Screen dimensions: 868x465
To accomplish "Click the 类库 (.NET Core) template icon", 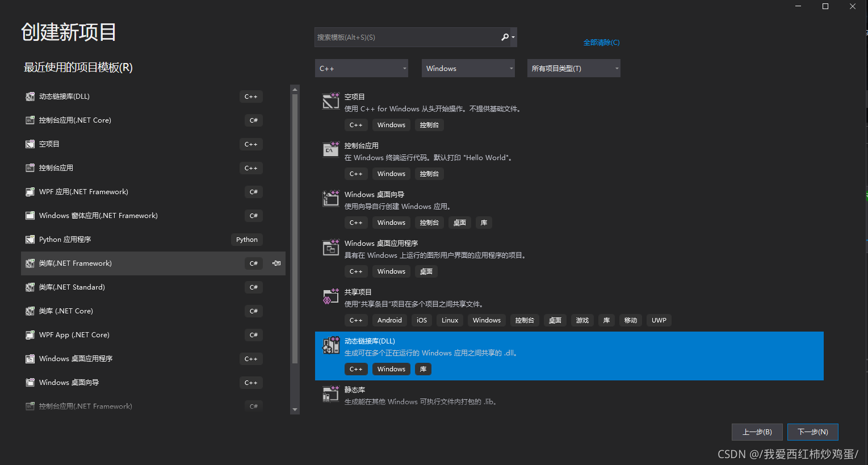I will pos(30,311).
